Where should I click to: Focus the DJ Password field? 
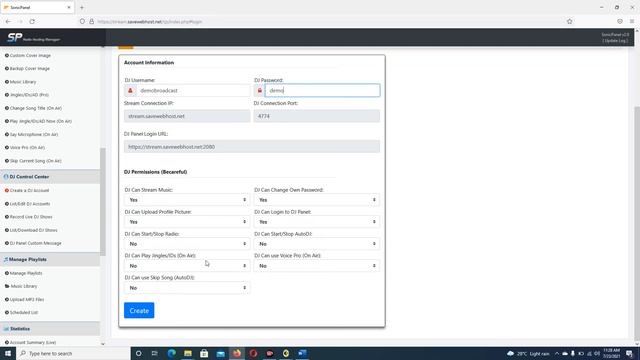pyautogui.click(x=322, y=91)
